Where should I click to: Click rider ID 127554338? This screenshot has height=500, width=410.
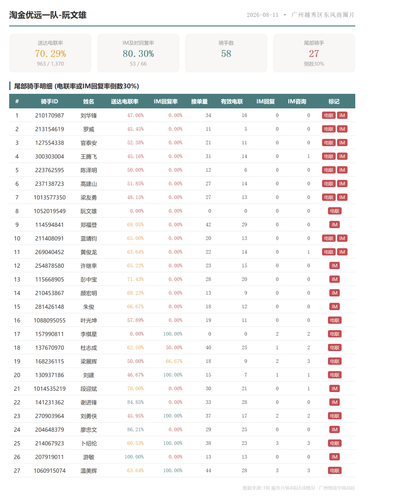50,143
